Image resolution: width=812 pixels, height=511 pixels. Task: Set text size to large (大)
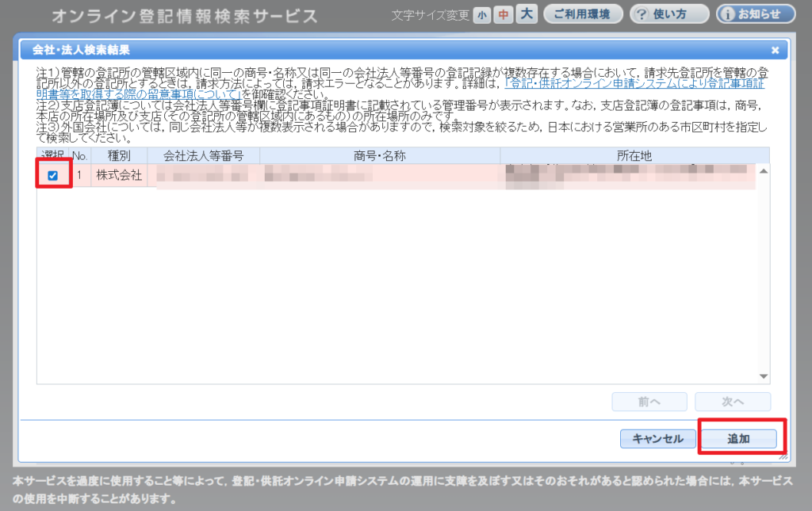[527, 14]
